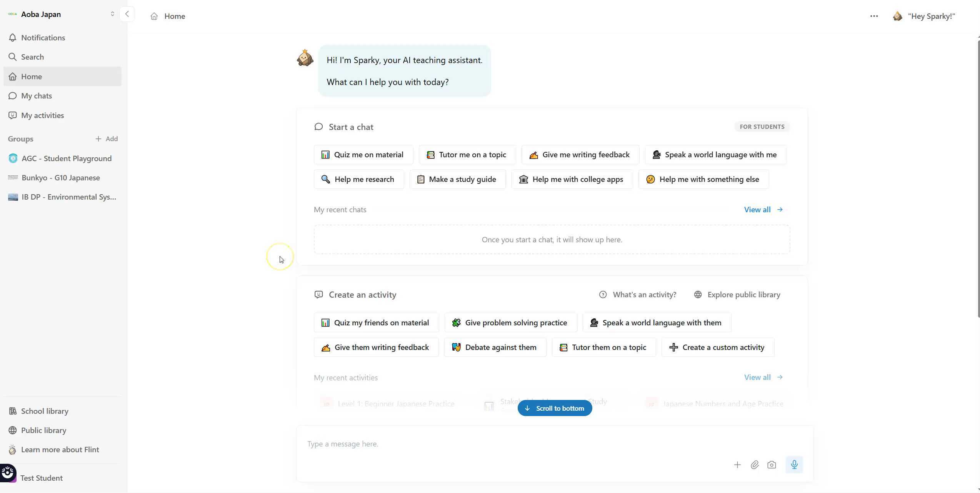
Task: Open the AGC - Student Playground group
Action: [x=66, y=158]
